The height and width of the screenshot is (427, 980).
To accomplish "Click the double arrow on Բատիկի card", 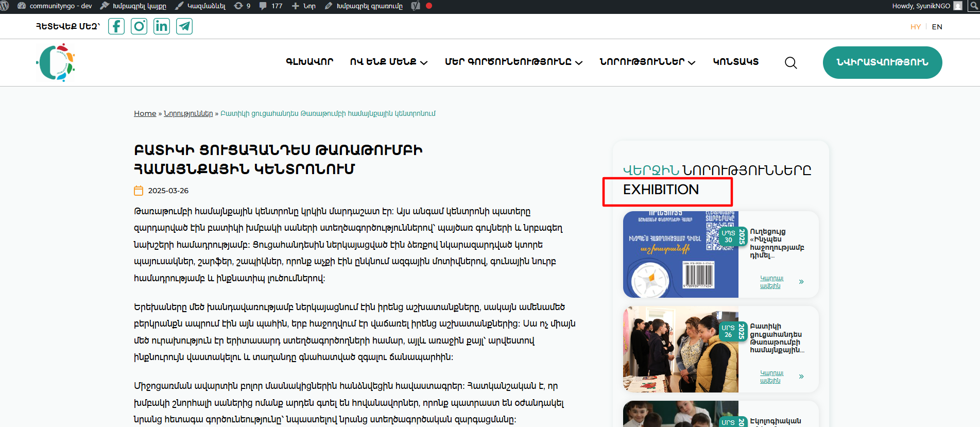I will click(x=801, y=377).
